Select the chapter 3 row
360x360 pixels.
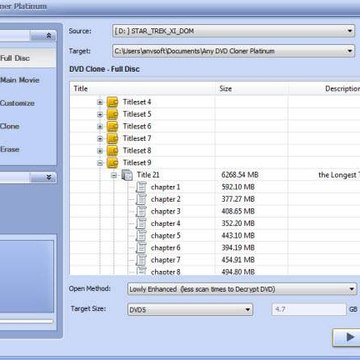215,211
